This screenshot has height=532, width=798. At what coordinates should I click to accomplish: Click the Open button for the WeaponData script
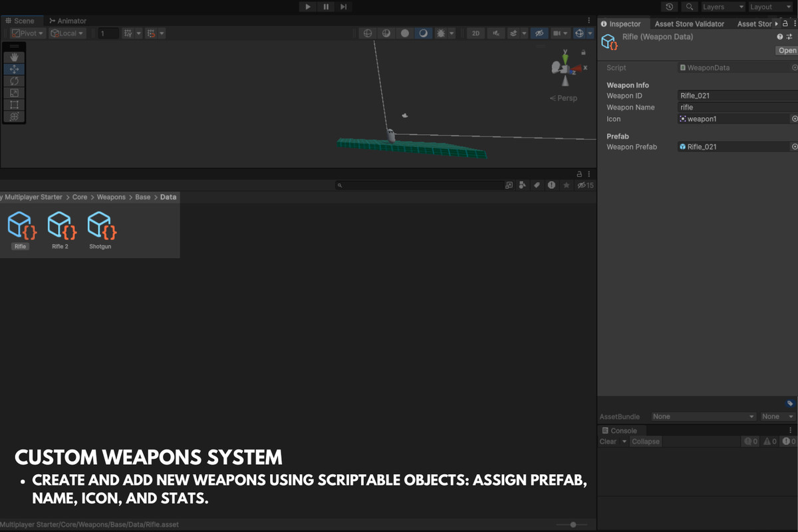787,50
